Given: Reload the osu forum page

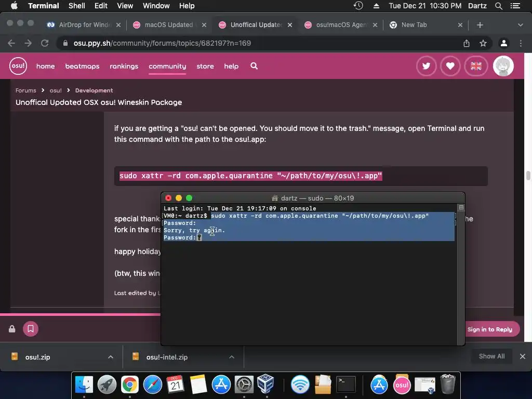Looking at the screenshot, I should [x=45, y=43].
